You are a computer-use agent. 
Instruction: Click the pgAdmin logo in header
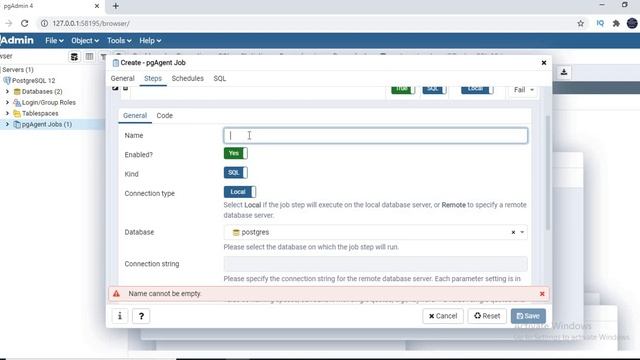click(x=17, y=40)
